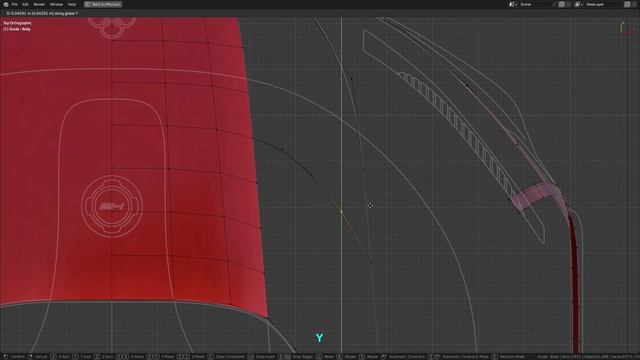The width and height of the screenshot is (640, 360).
Task: Open the Window menu
Action: point(56,4)
